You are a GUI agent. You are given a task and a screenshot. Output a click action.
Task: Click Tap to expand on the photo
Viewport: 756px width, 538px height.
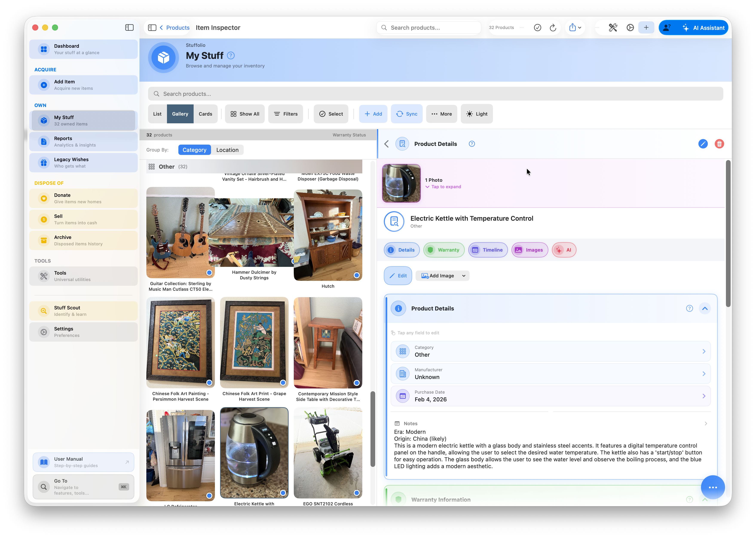[443, 186]
